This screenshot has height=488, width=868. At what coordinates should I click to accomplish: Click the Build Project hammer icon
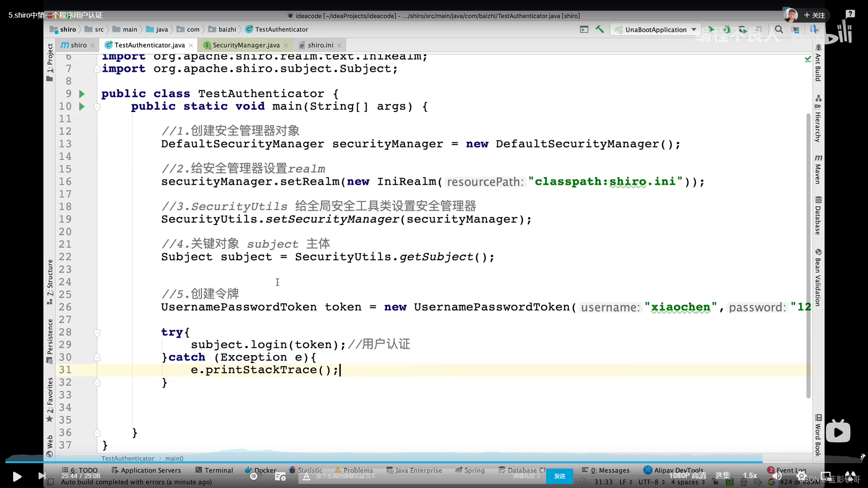pyautogui.click(x=600, y=29)
